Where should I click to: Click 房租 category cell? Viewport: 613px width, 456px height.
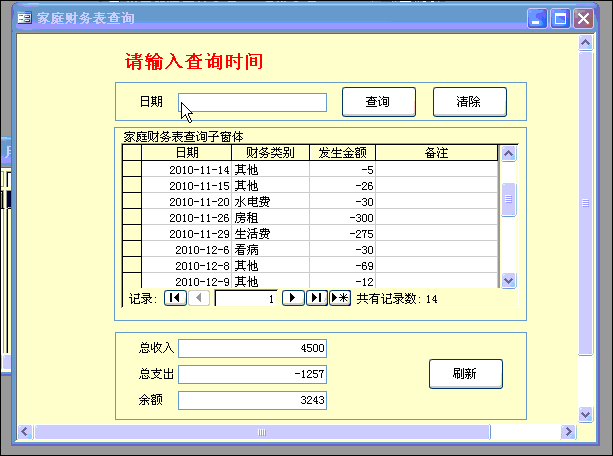pos(270,217)
